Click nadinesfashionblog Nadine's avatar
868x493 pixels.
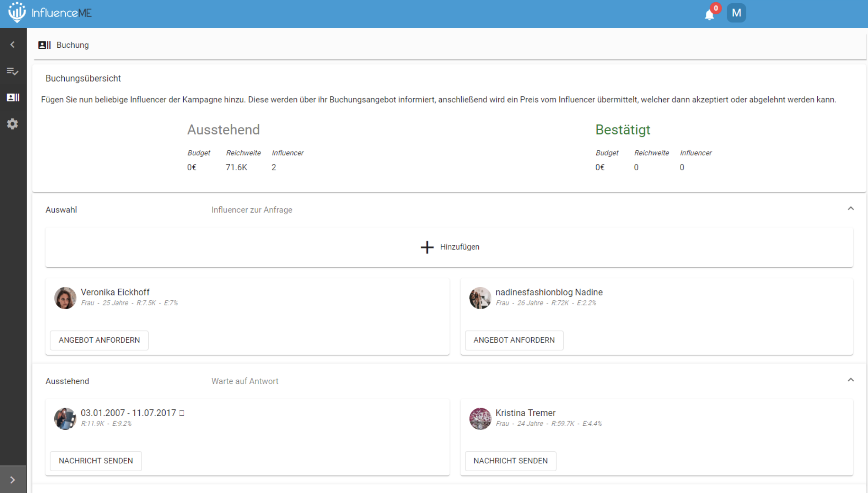tap(480, 298)
